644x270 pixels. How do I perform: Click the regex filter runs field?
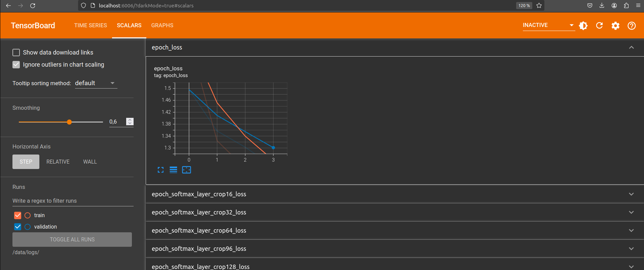point(73,201)
